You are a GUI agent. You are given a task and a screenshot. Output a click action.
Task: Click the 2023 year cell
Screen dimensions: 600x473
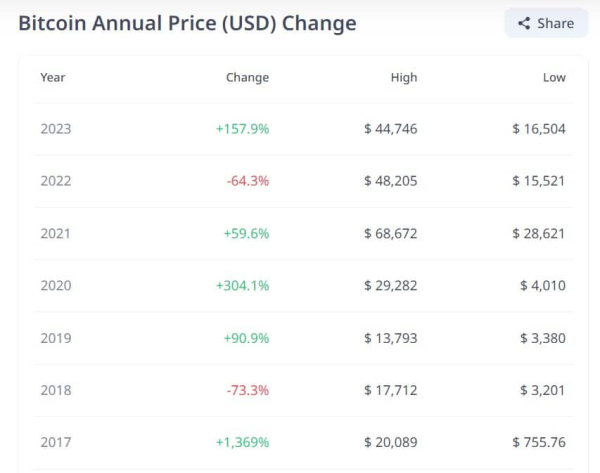(x=56, y=129)
